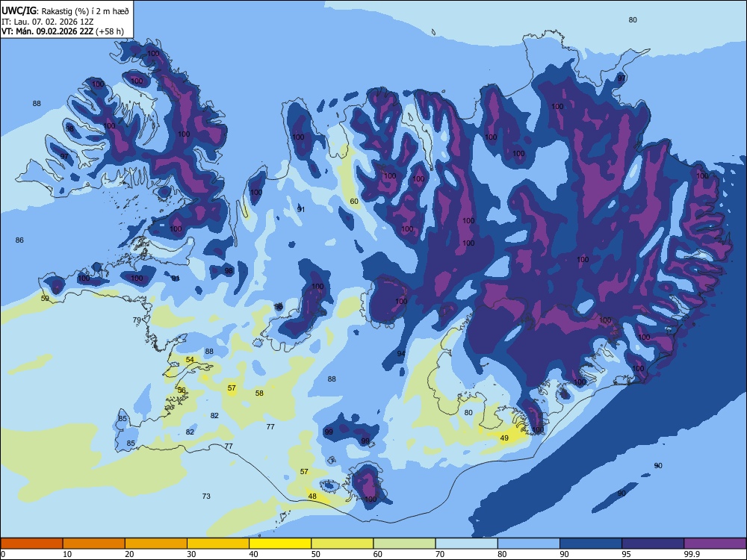The width and height of the screenshot is (747, 560).
Task: Select the 30–40 amber legend block
Action: [218, 544]
